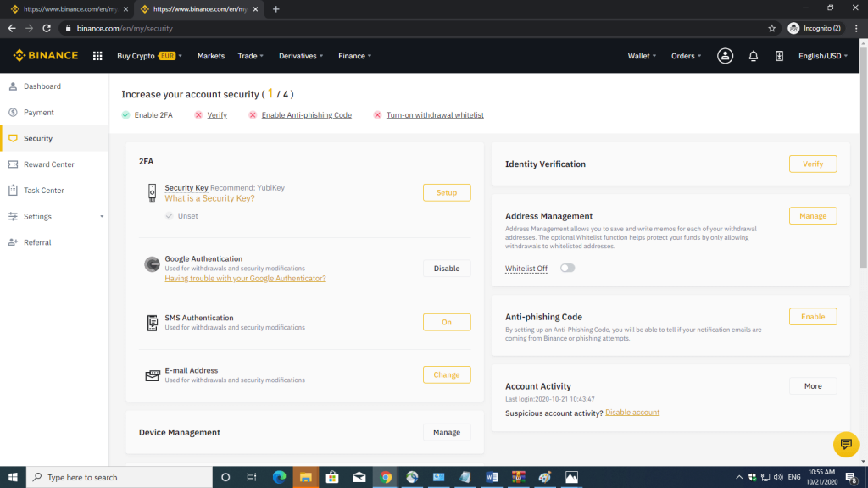Open 'What is a Security Key?' link
The image size is (868, 488).
tap(209, 198)
